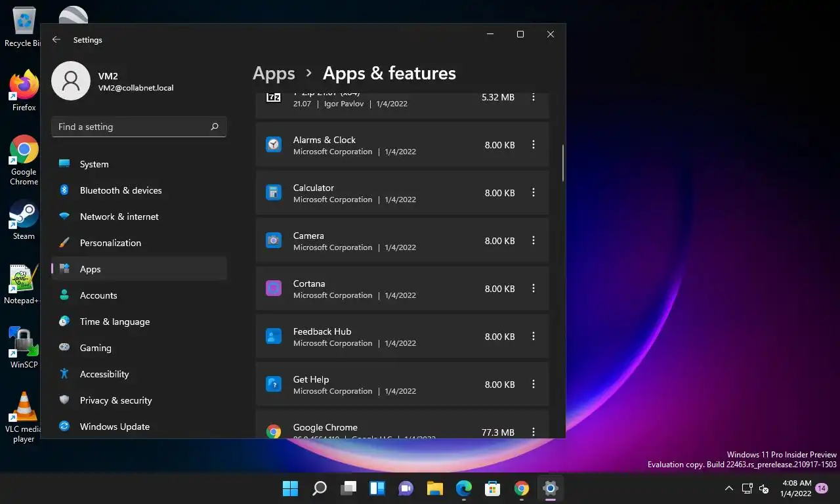This screenshot has height=504, width=840.
Task: Click the Settings gear taskbar icon
Action: [x=551, y=488]
